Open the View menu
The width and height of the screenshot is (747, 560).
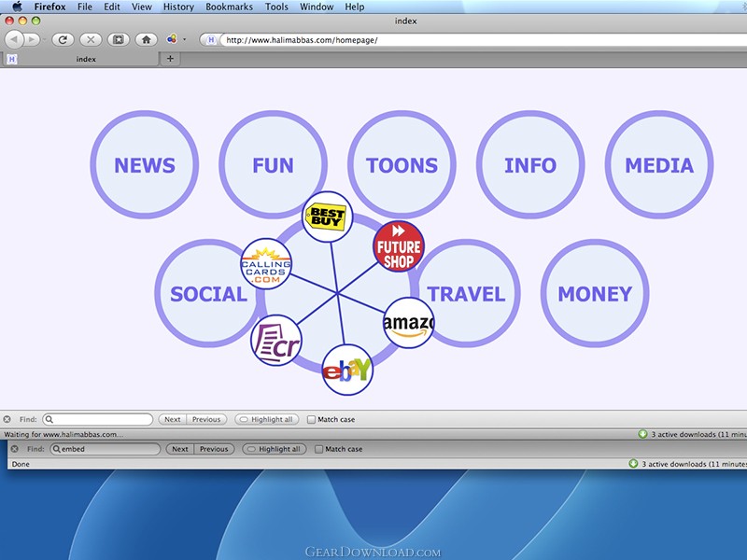coord(142,7)
